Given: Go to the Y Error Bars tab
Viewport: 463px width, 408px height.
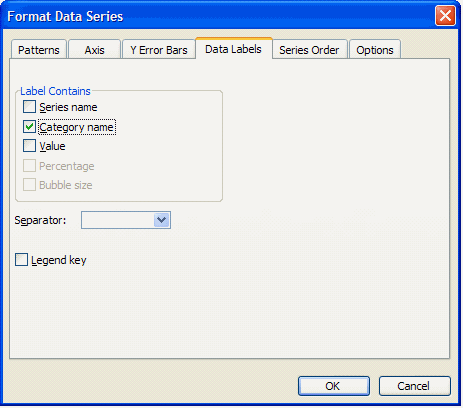Looking at the screenshot, I should coord(159,50).
